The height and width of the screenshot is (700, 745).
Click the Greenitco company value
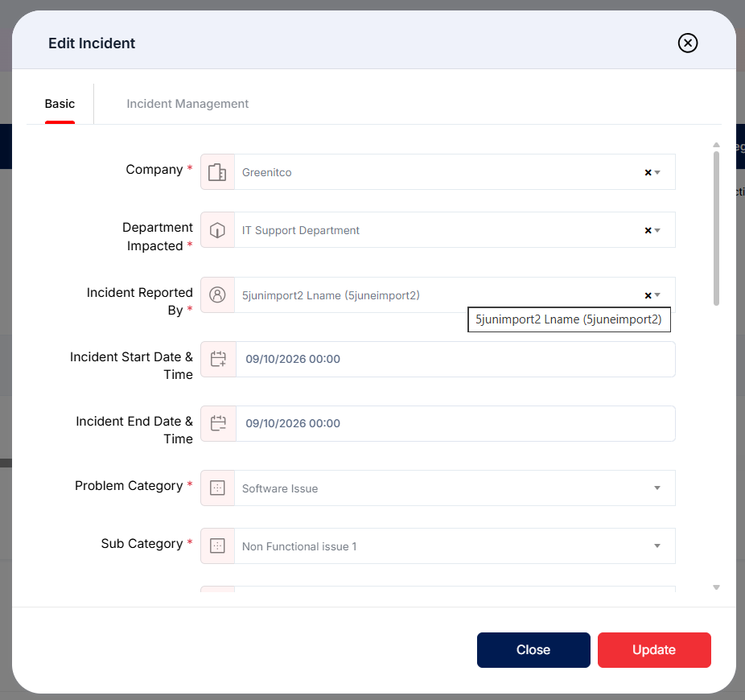pyautogui.click(x=266, y=172)
